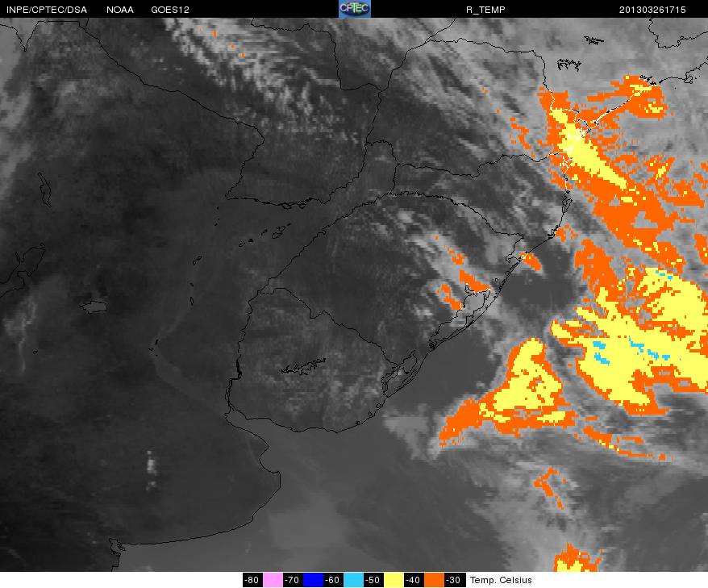Image resolution: width=708 pixels, height=588 pixels.
Task: Click the -60 legend value
Action: point(333,580)
